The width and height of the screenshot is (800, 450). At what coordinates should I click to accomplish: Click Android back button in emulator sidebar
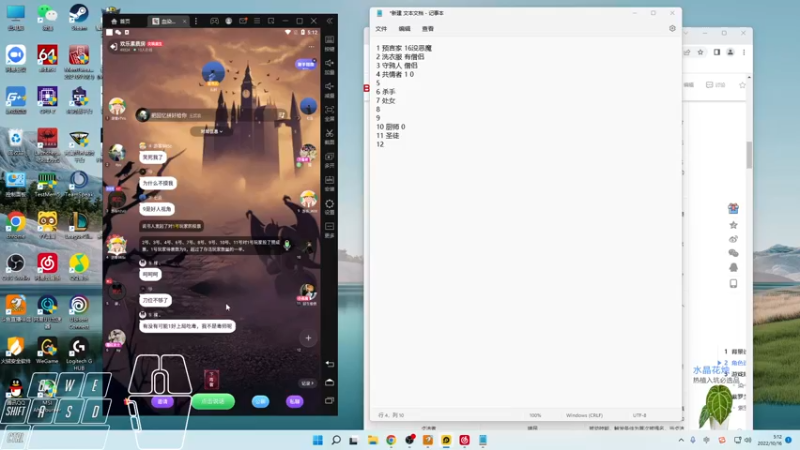click(x=330, y=364)
